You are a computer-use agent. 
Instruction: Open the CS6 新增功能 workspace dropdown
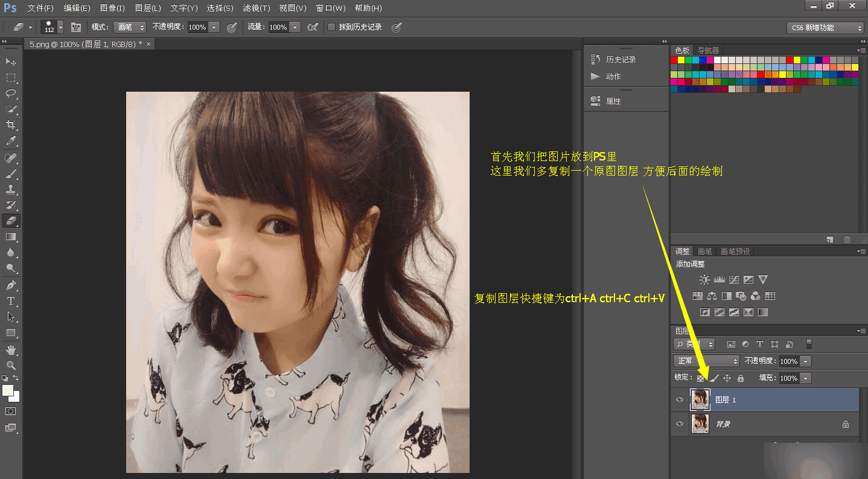click(x=826, y=28)
